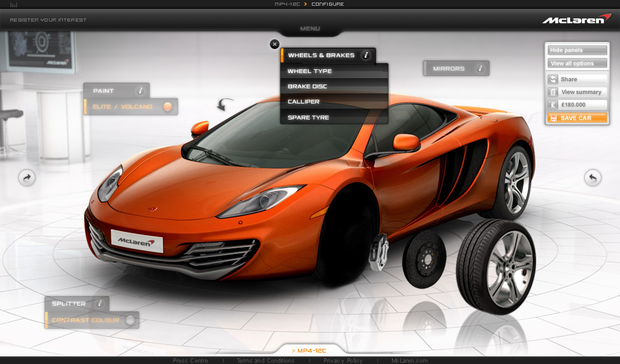Screen dimensions: 620x364
Task: Click the Share button label
Action: 569,79
